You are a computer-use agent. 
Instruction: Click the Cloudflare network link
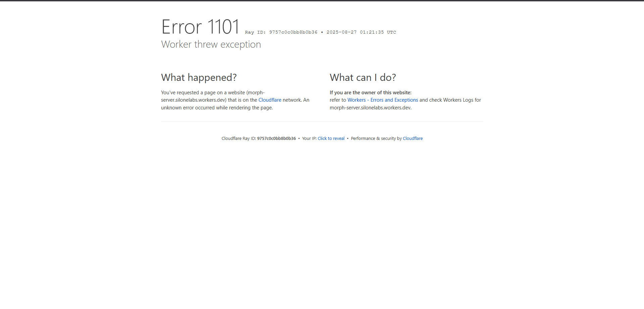[269, 100]
